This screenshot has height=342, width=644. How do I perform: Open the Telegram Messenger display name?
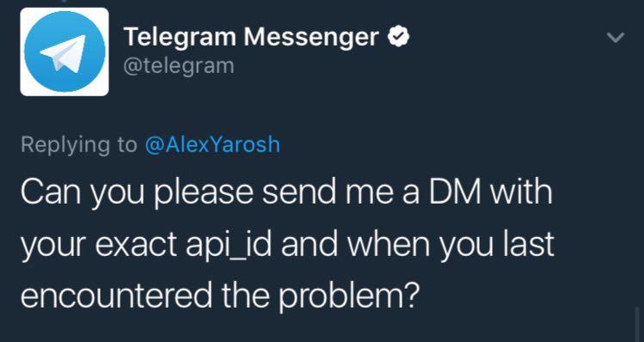click(x=251, y=37)
